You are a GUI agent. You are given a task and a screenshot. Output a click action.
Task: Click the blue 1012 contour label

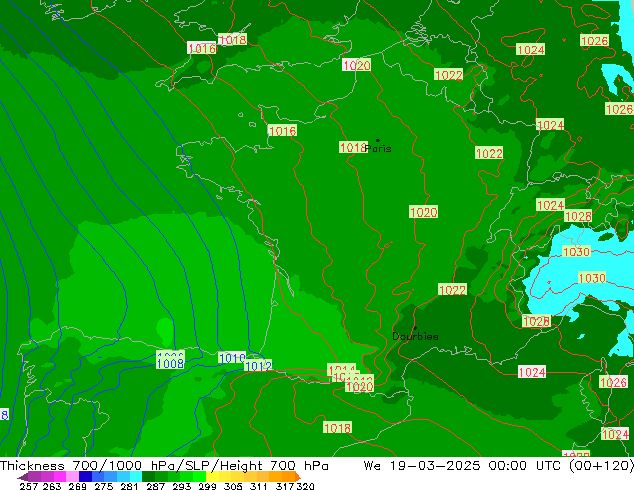[258, 366]
